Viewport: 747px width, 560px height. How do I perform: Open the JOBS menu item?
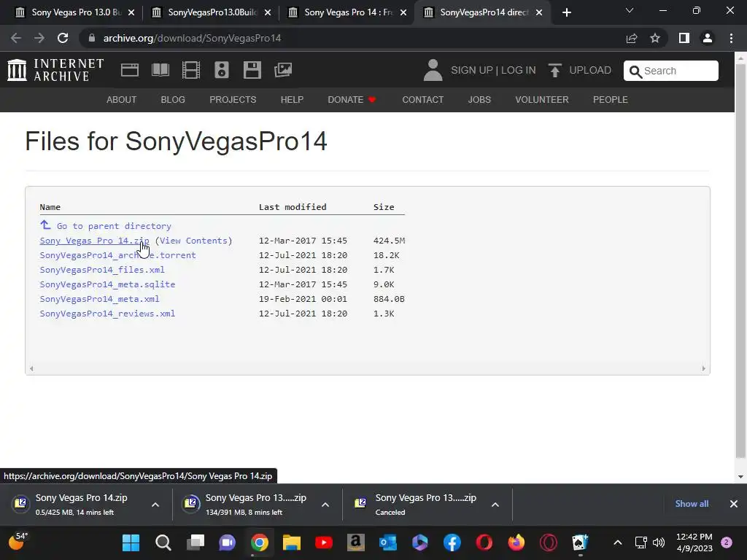(x=479, y=99)
